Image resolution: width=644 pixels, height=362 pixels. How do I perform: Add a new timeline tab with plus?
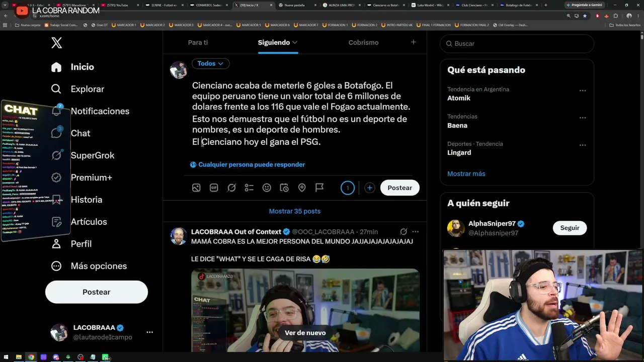tap(414, 42)
